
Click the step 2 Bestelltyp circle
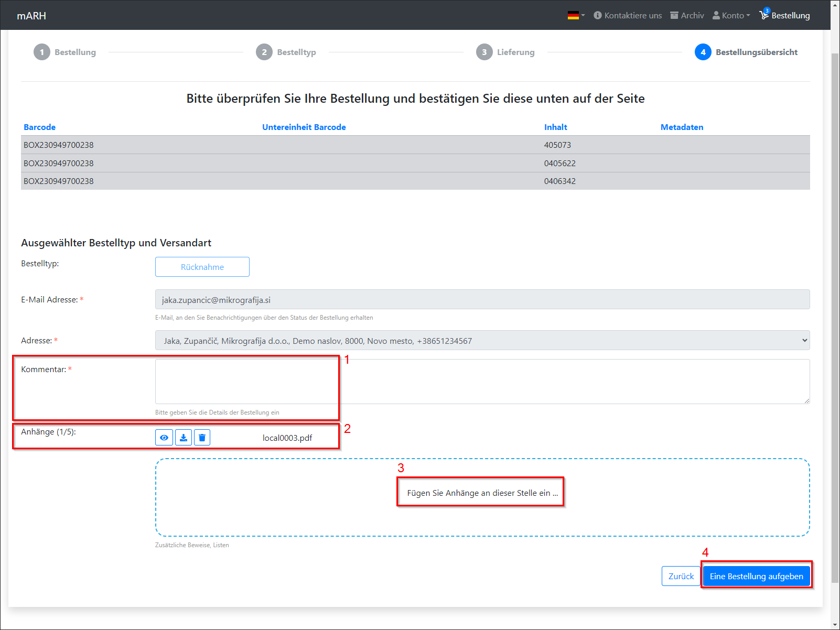coord(264,52)
